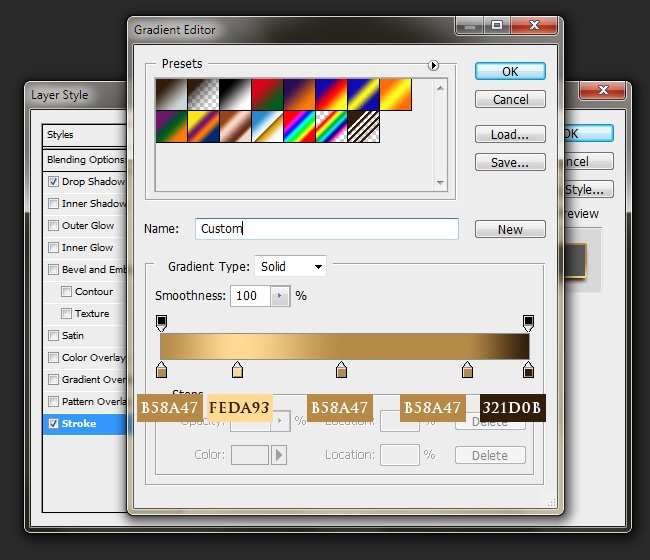Open the Smoothness slider arrow
650x560 pixels.
click(280, 296)
